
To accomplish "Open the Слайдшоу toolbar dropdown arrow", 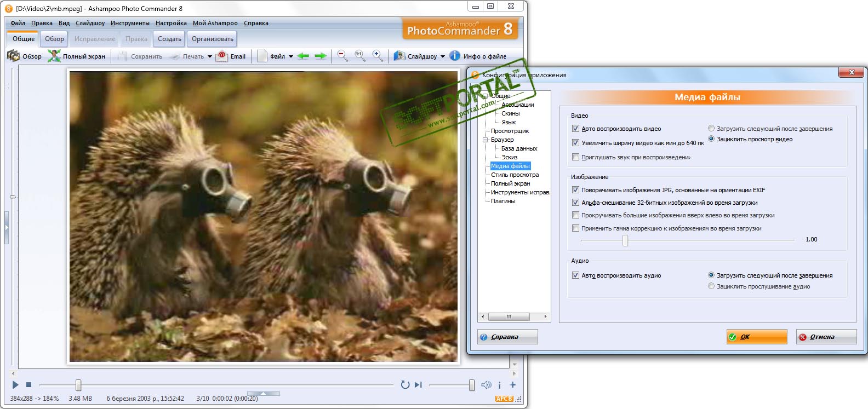I will point(443,56).
